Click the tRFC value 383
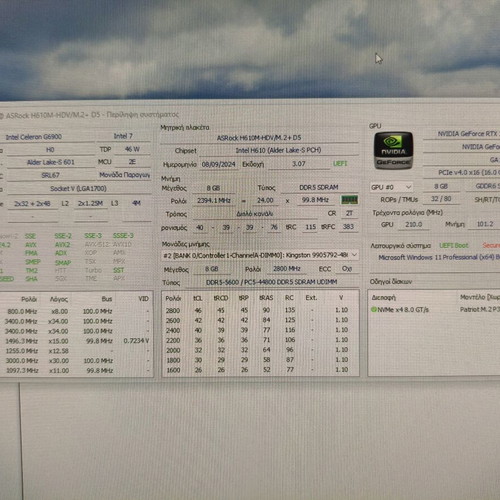The height and width of the screenshot is (500, 500). 348,227
